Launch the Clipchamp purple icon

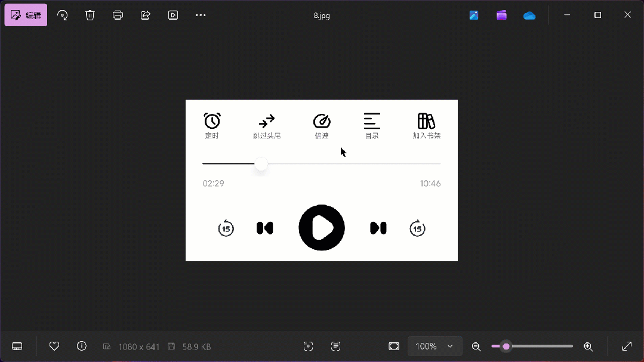pyautogui.click(x=501, y=16)
